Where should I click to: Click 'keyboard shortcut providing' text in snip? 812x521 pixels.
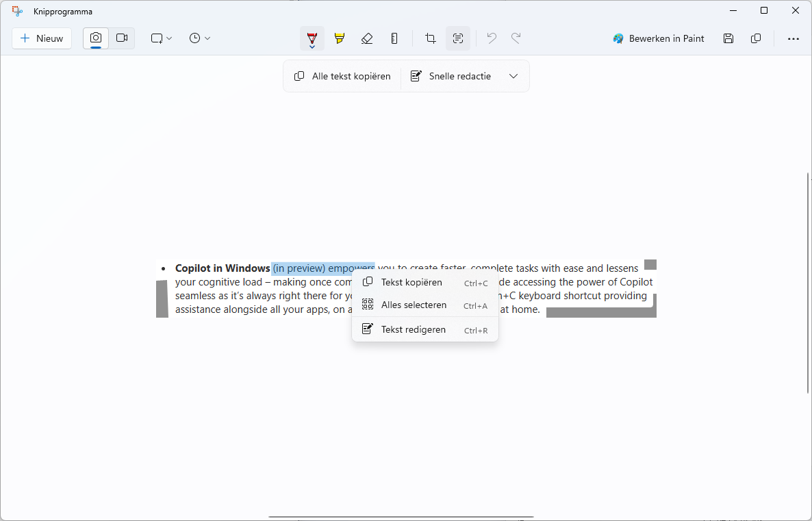(583, 296)
